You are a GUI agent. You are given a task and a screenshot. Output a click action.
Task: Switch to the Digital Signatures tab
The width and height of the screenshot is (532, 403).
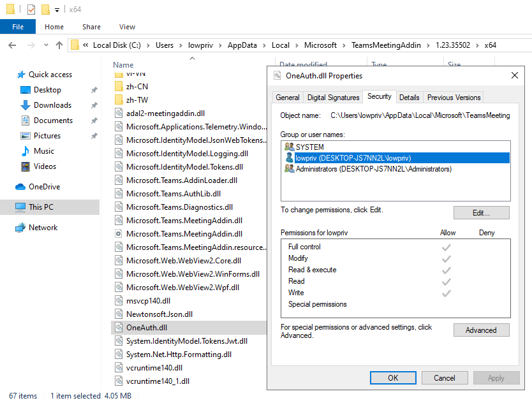coord(333,98)
